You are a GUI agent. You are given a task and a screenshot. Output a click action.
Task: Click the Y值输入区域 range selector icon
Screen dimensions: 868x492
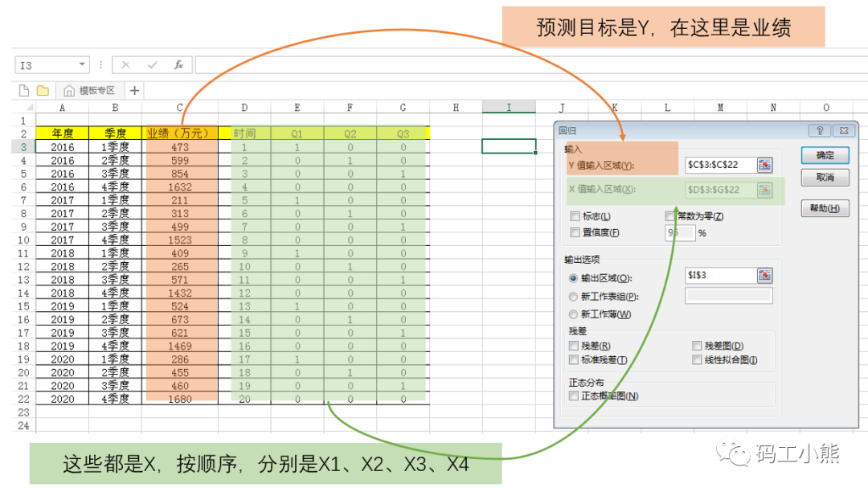coord(765,164)
